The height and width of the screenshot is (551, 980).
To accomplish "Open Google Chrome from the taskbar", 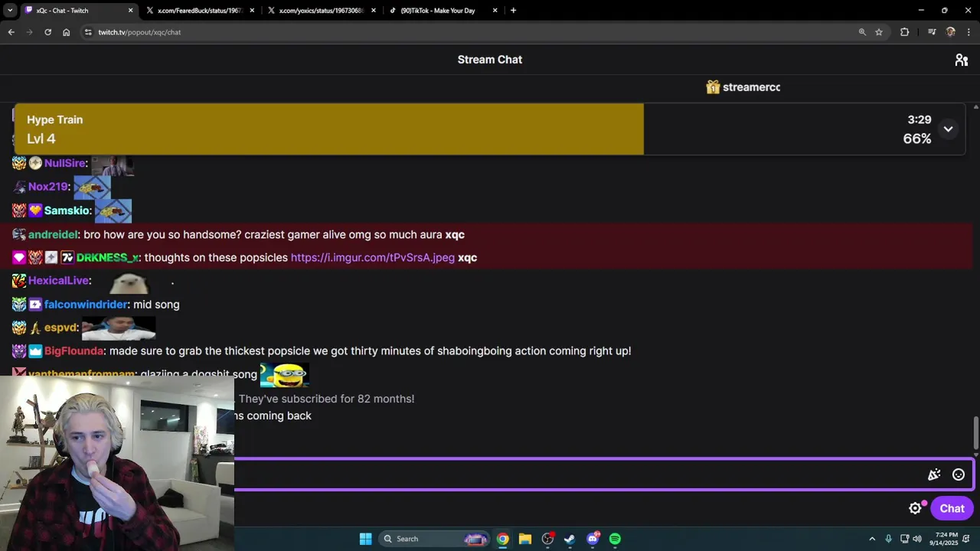I will [502, 539].
